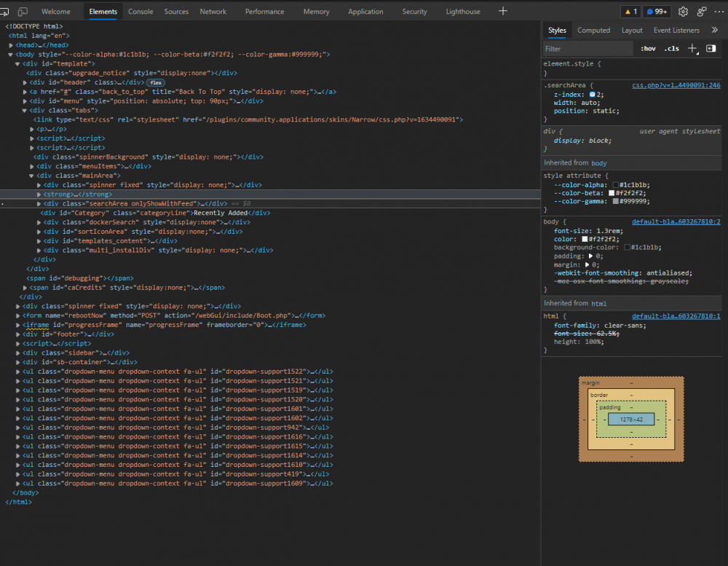728x566 pixels.
Task: Collapse the div class mainArea node
Action: pos(31,176)
